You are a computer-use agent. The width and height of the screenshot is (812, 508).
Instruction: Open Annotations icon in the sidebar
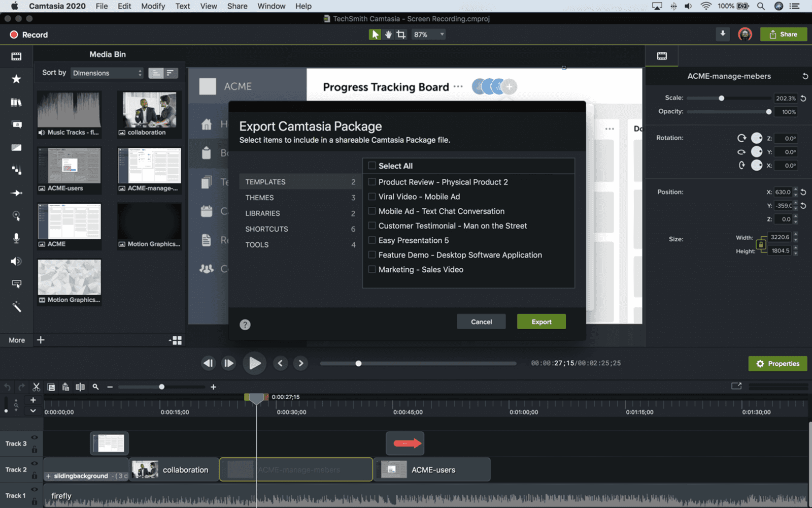coord(16,124)
